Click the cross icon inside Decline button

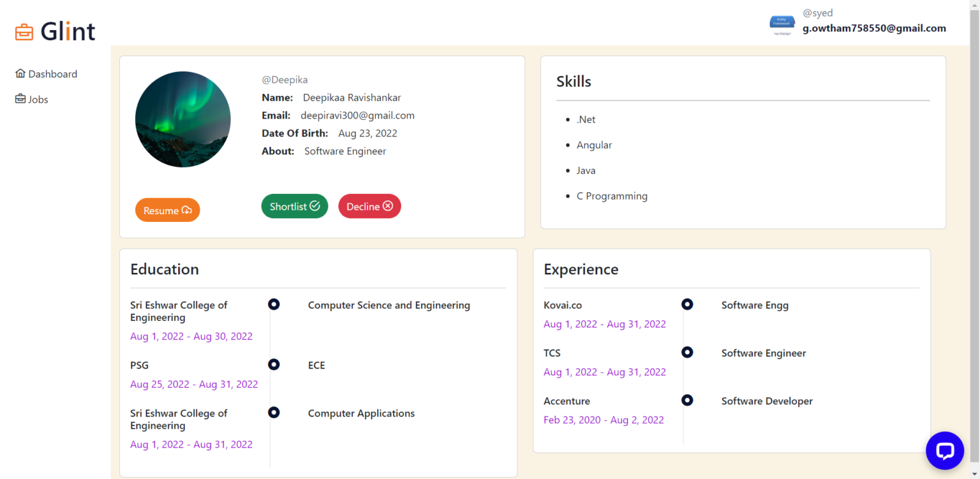pos(388,205)
